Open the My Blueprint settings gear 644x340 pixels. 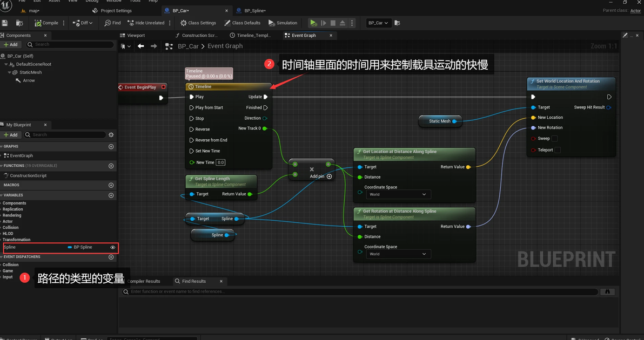point(111,135)
